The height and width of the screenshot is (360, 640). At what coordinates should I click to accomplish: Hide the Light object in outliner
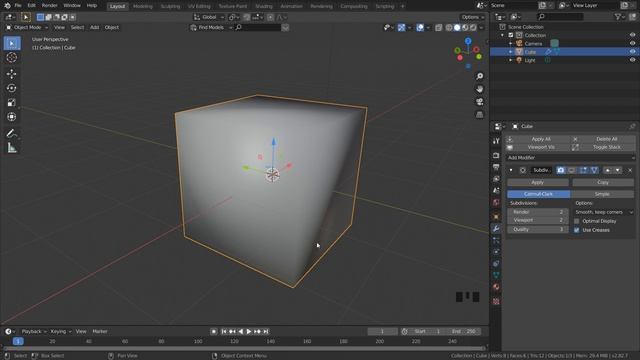coord(632,60)
